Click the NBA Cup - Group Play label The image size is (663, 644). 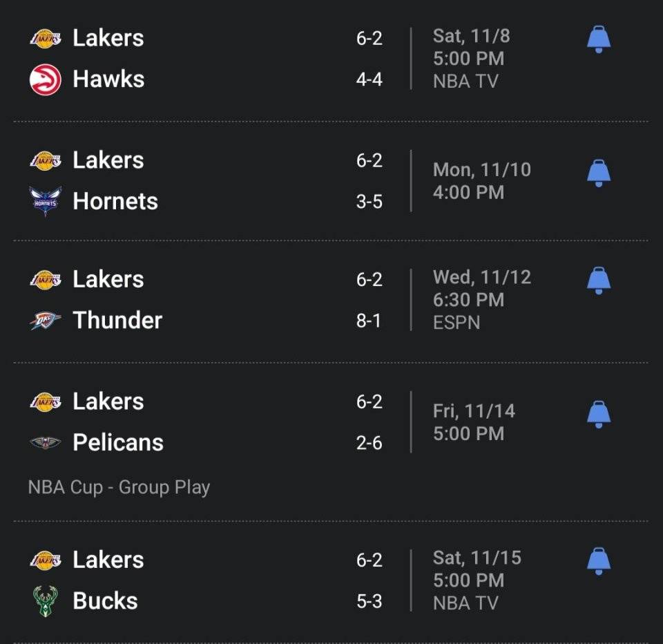click(117, 487)
